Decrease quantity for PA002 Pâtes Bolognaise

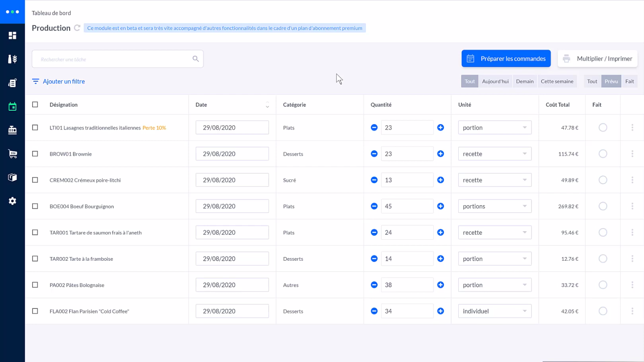point(374,285)
